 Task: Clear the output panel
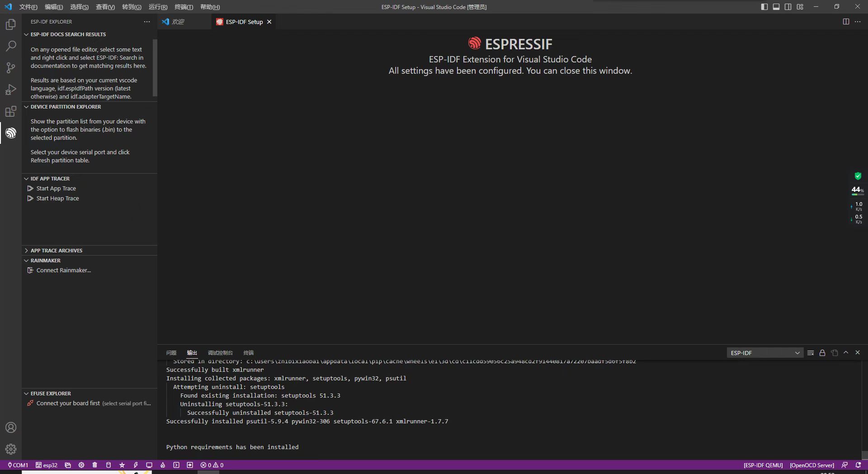click(811, 353)
